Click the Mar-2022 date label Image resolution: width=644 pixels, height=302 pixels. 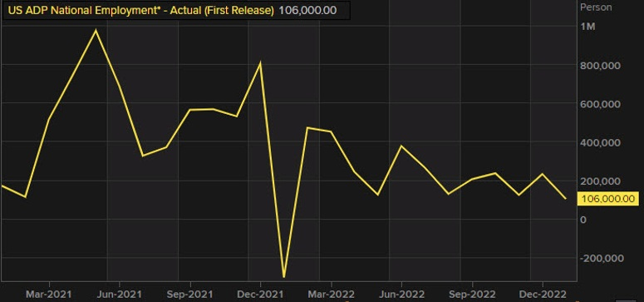(331, 295)
